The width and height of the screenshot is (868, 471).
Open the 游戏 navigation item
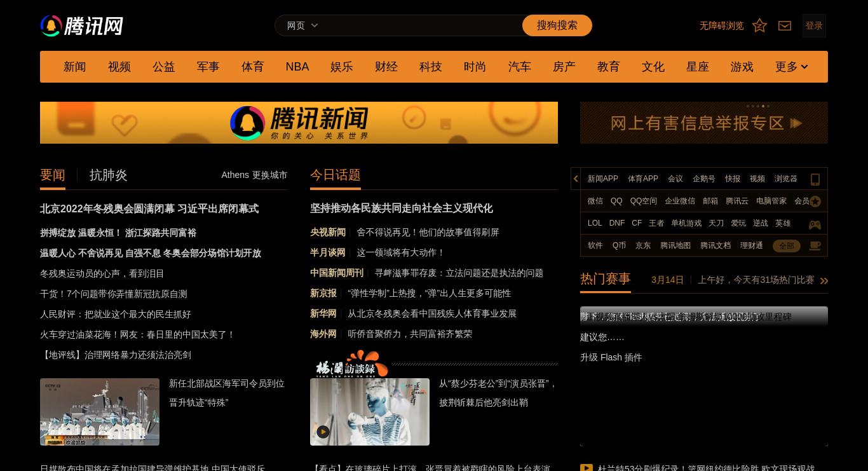742,67
